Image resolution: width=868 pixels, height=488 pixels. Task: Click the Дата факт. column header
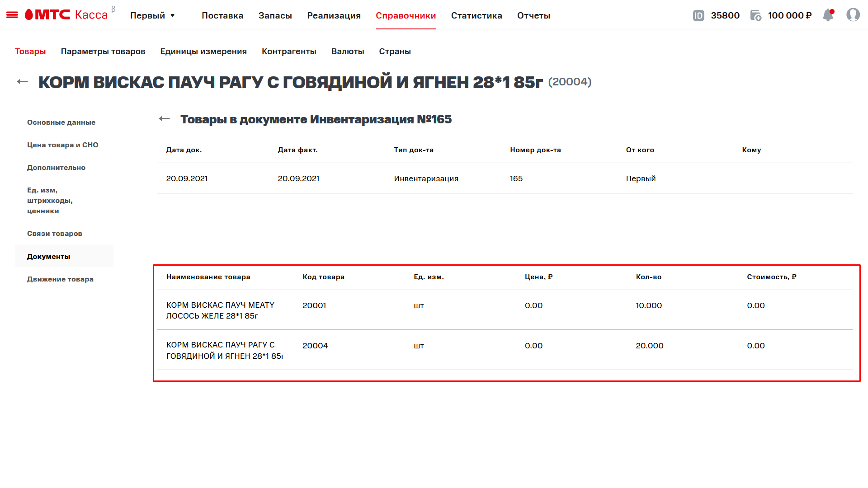click(298, 150)
